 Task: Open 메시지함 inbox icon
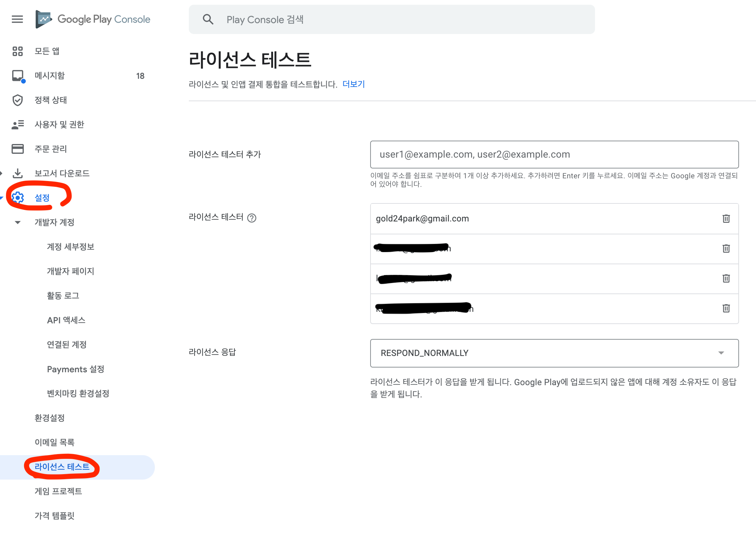[x=18, y=75]
